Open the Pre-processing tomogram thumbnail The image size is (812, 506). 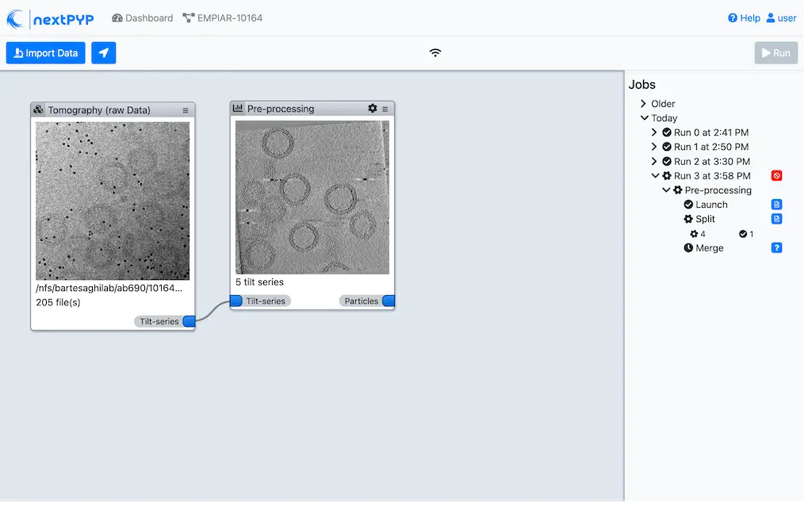(x=311, y=194)
